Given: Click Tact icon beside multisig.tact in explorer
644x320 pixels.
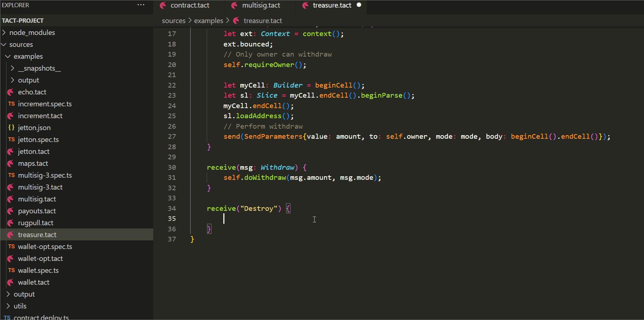Looking at the screenshot, I should click(11, 199).
